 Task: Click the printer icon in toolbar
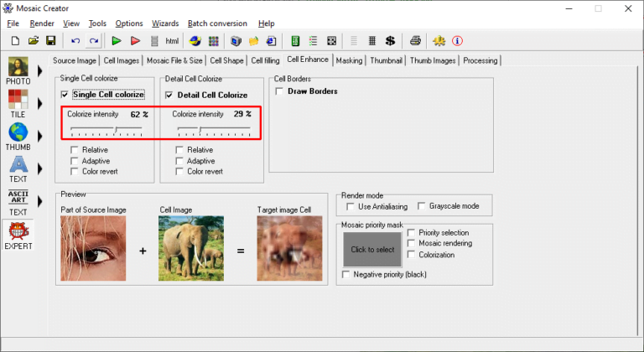coord(415,40)
